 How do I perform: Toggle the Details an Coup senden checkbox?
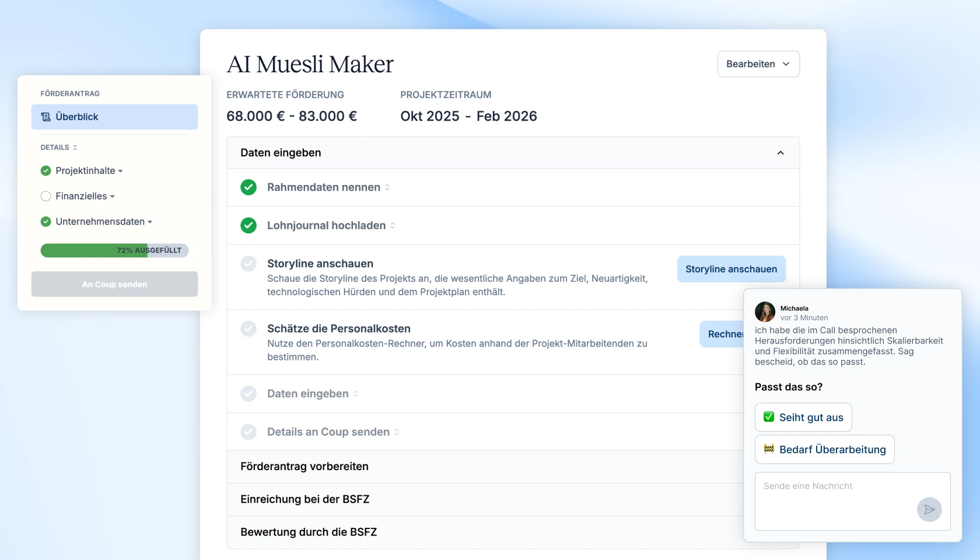pos(249,432)
